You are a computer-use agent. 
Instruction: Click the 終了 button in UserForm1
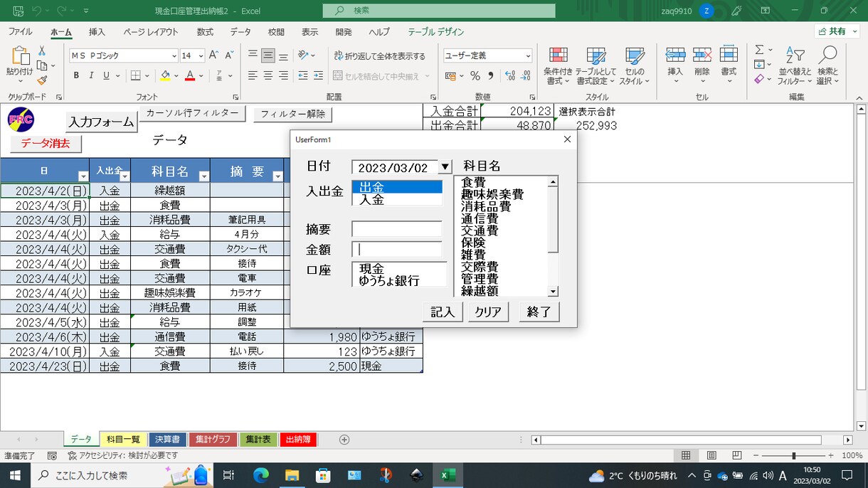539,312
